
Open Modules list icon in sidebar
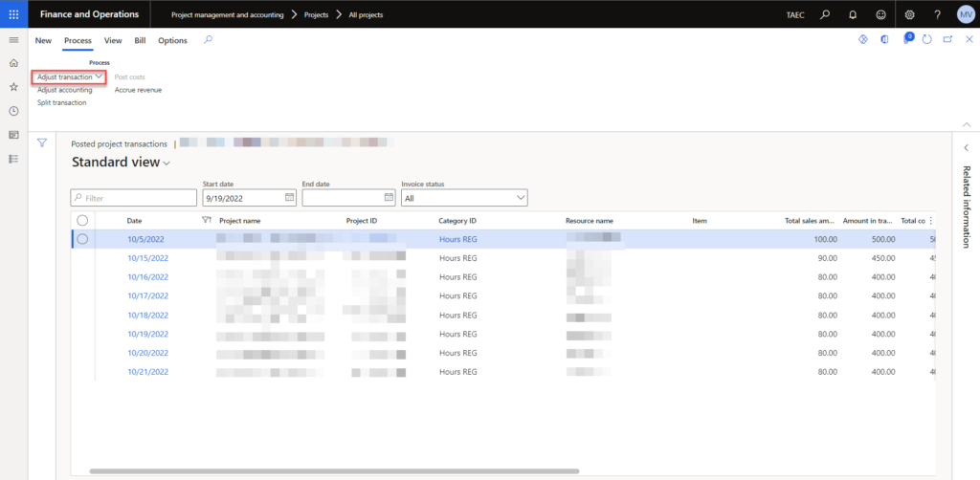[x=13, y=159]
